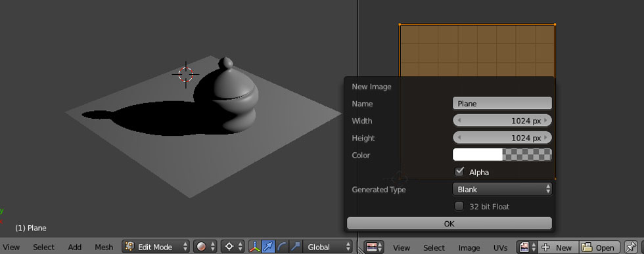The width and height of the screenshot is (644, 254).
Task: Open the viewport shading sphere dropdown
Action: pyautogui.click(x=205, y=247)
